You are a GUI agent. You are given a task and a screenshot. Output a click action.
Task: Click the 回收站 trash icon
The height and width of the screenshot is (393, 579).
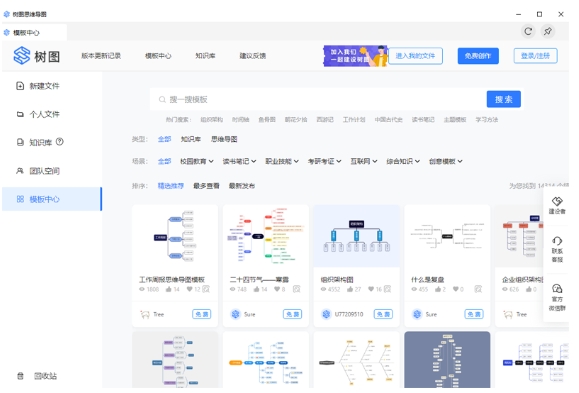point(20,376)
